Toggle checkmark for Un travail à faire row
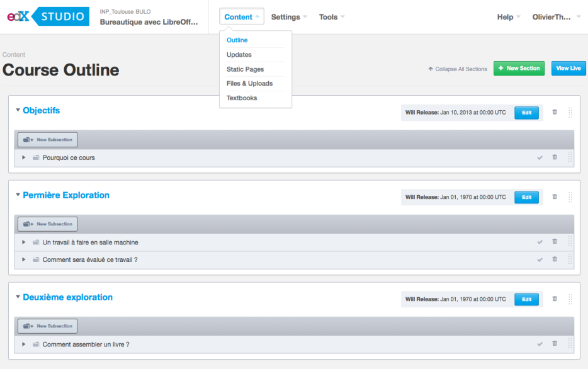Image resolution: width=588 pixels, height=369 pixels. click(540, 242)
